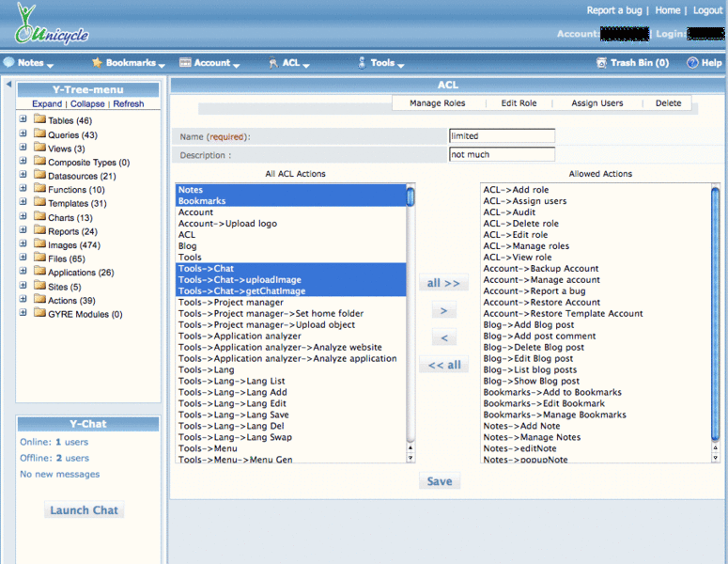Click the Notes speech bubble icon
728x564 pixels.
click(x=9, y=63)
